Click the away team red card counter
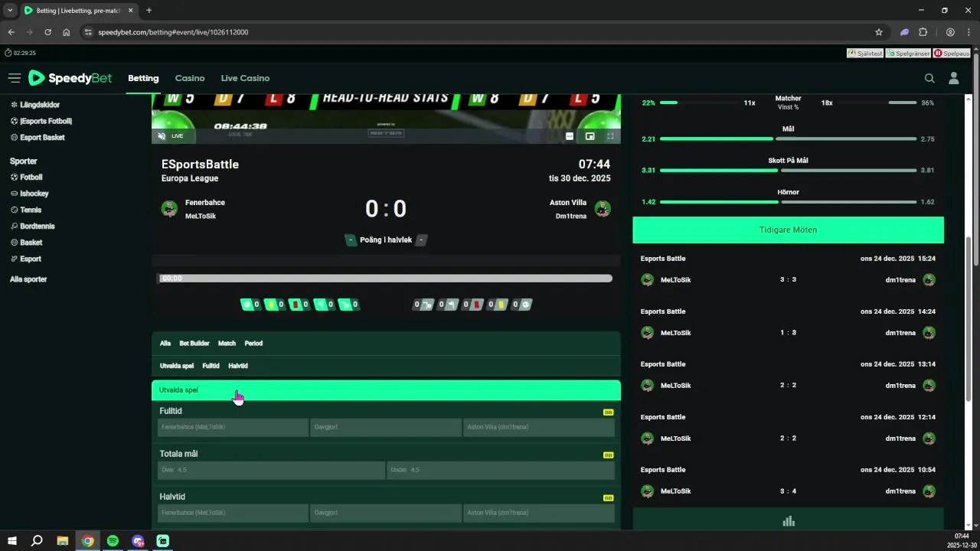 tap(474, 305)
